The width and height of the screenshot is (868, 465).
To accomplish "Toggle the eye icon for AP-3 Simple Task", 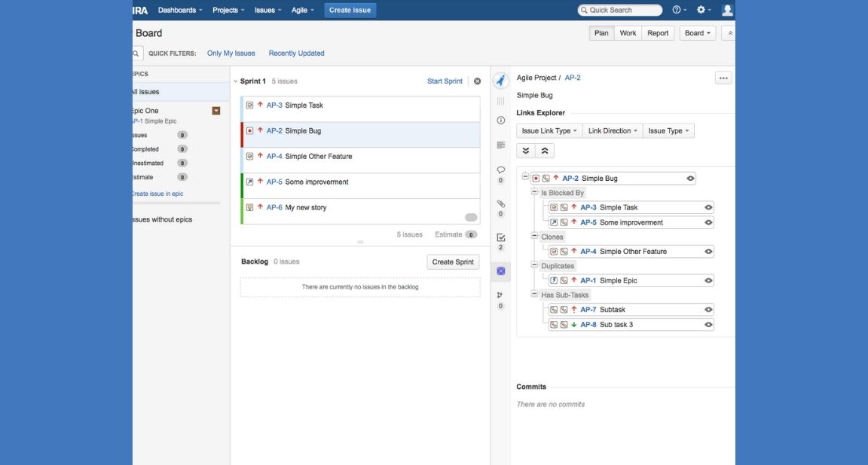I will tap(708, 208).
